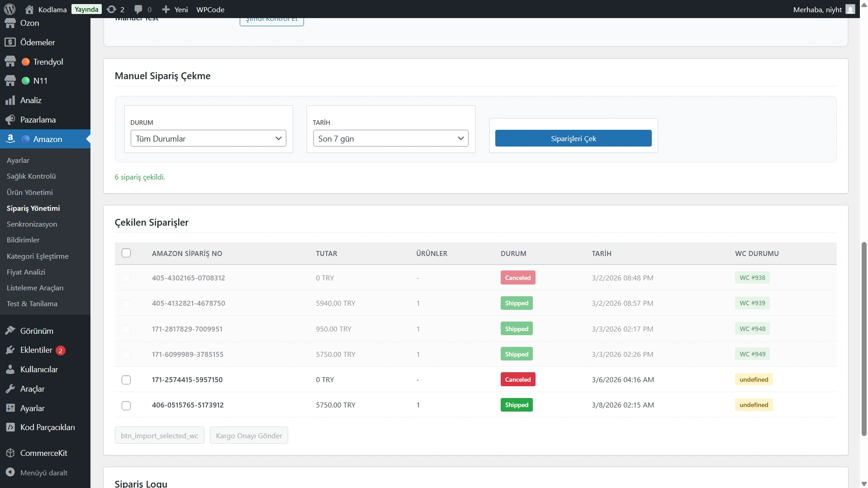Screen dimensions: 868x488
Task: Select order 406-0515765-5173912 checkbox
Action: 126,405
